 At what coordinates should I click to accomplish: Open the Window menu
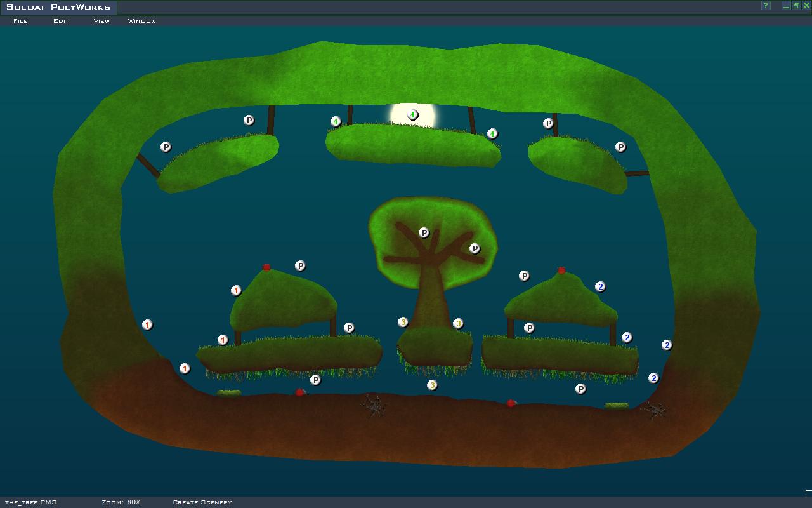click(141, 21)
